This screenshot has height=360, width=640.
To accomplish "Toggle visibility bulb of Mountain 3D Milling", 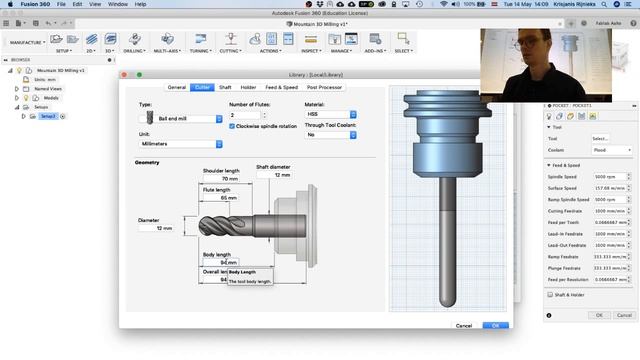I will pos(19,71).
